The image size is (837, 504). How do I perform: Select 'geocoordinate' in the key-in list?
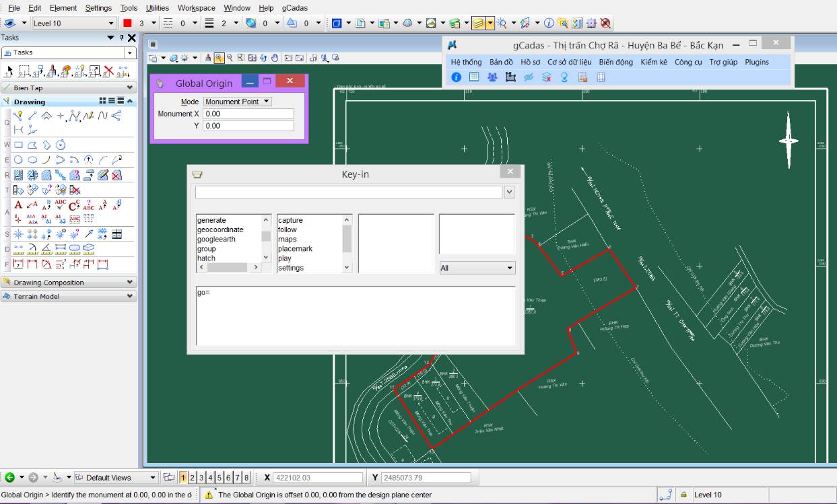pyautogui.click(x=220, y=229)
